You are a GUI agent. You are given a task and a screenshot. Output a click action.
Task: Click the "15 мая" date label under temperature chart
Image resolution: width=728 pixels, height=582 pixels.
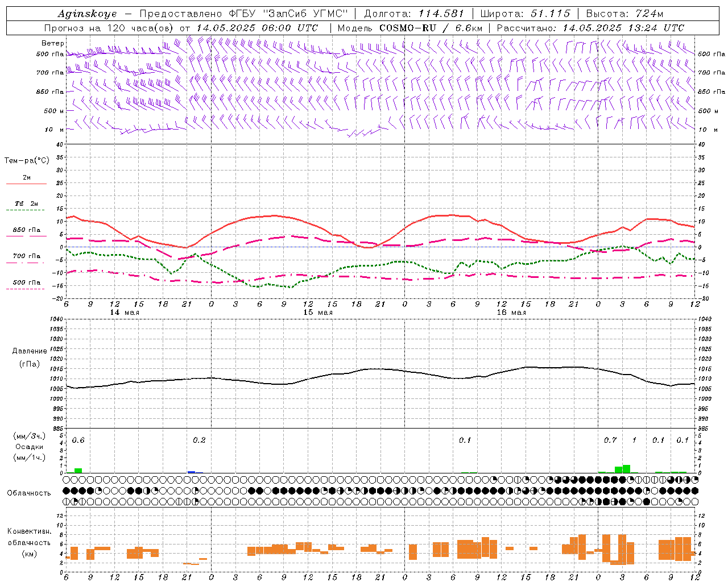coord(318,313)
